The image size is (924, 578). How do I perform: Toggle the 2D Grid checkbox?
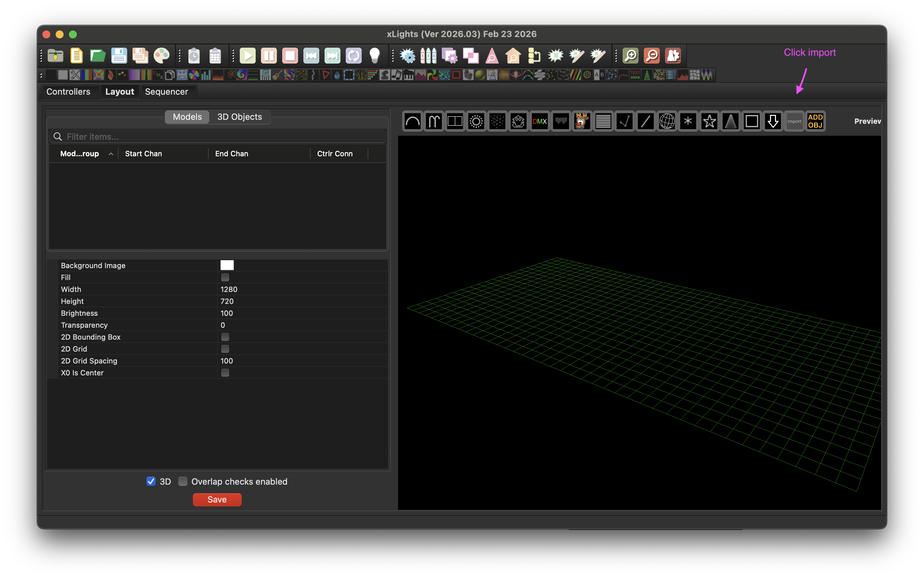[225, 349]
